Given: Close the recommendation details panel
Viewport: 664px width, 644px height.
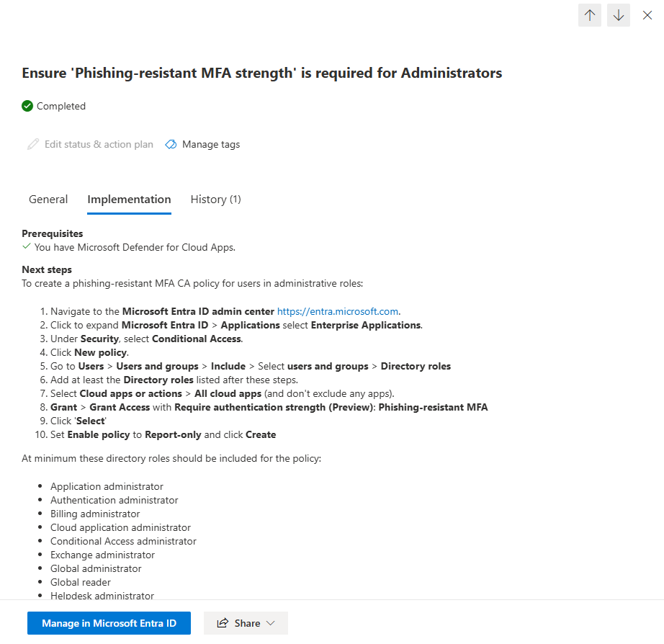Looking at the screenshot, I should pos(647,15).
